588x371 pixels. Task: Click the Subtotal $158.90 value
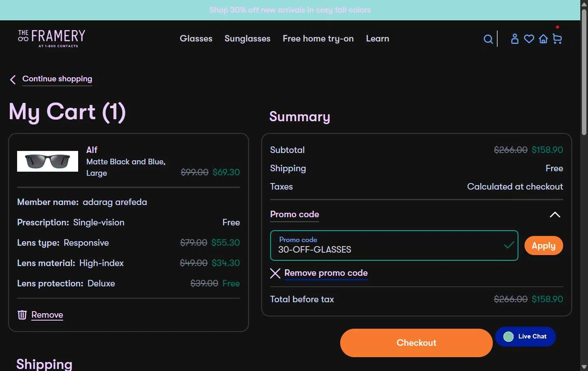(x=547, y=150)
